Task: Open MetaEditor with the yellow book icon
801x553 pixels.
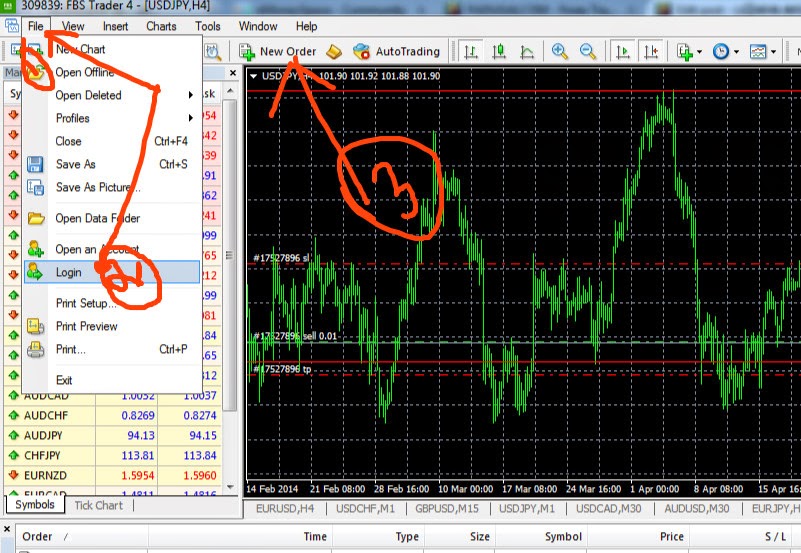Action: tap(334, 51)
